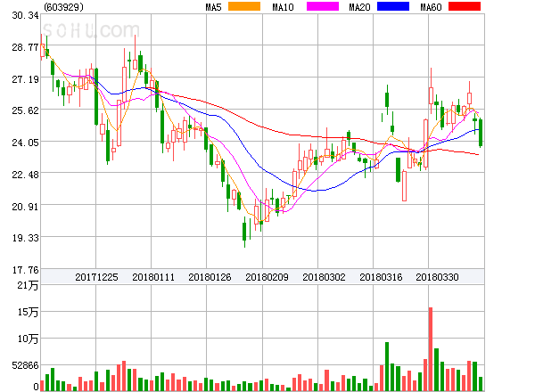
Task: Click the 27.19 price axis label
Action: point(25,79)
